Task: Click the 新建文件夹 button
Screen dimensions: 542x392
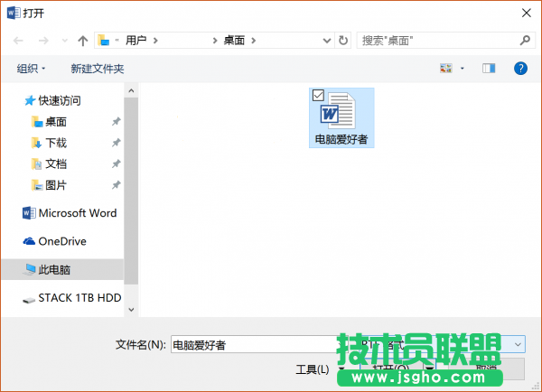Action: (x=98, y=69)
